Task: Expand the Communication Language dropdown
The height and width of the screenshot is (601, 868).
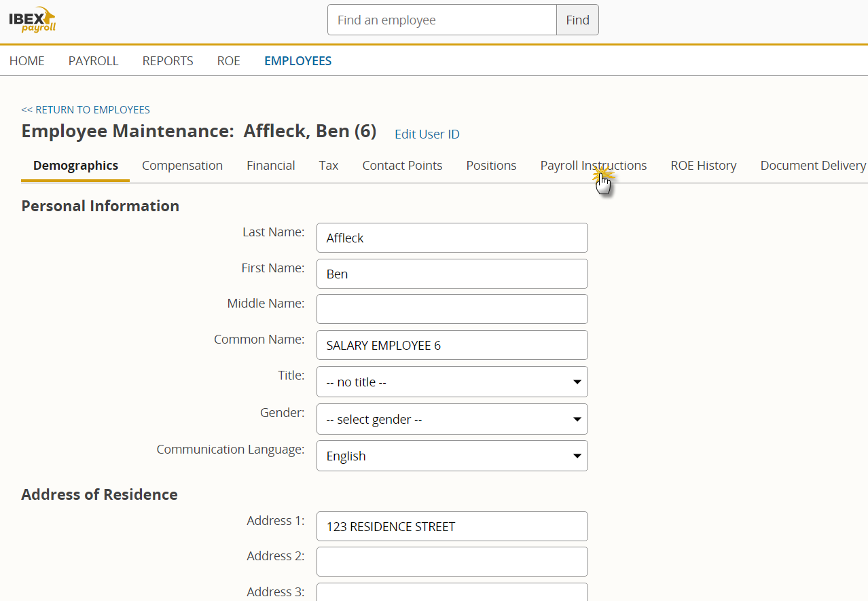Action: click(452, 456)
